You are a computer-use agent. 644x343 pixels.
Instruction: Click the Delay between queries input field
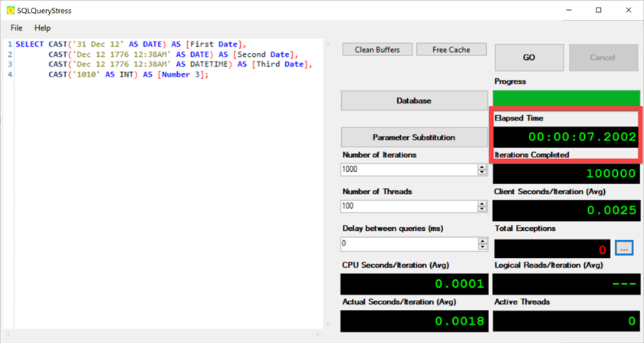409,243
